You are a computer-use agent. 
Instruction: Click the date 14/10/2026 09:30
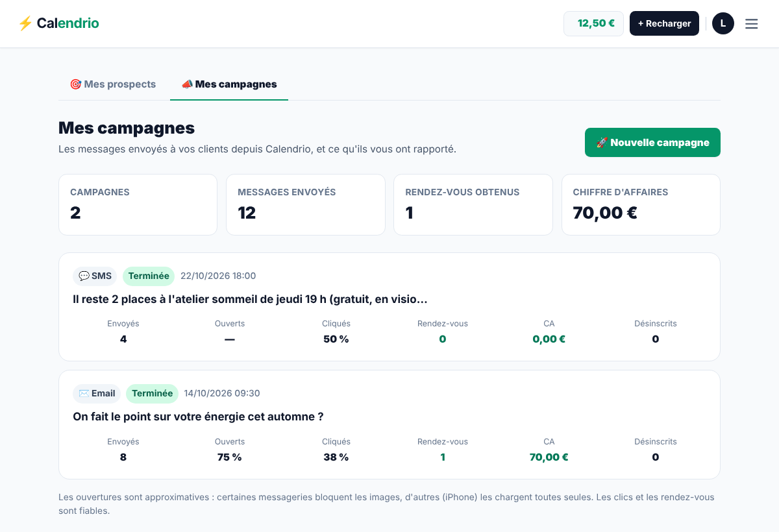pos(222,393)
